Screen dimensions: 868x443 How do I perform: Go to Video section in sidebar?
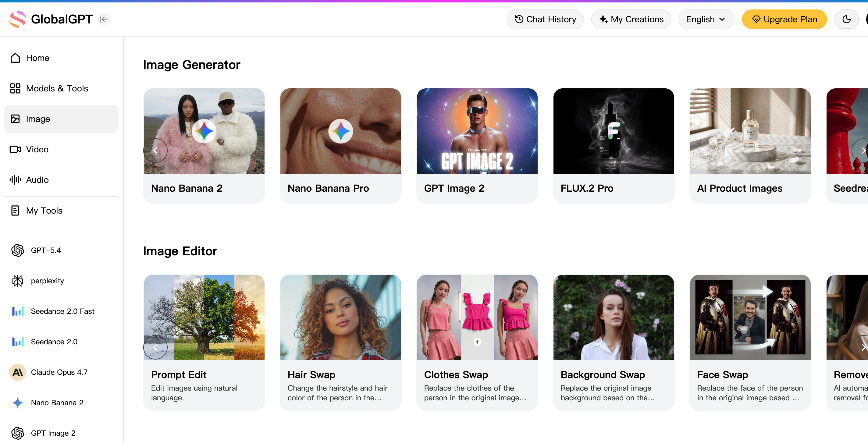pos(37,149)
